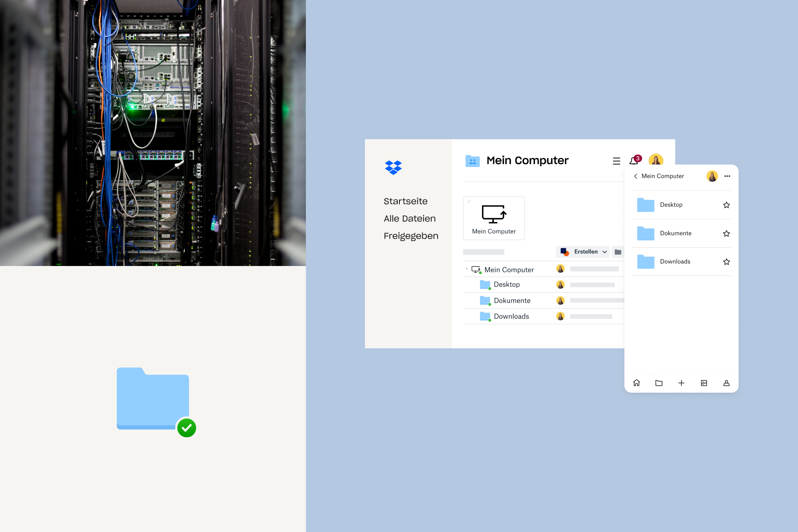Click the folder icon in mobile toolbar
798x532 pixels.
[x=658, y=383]
